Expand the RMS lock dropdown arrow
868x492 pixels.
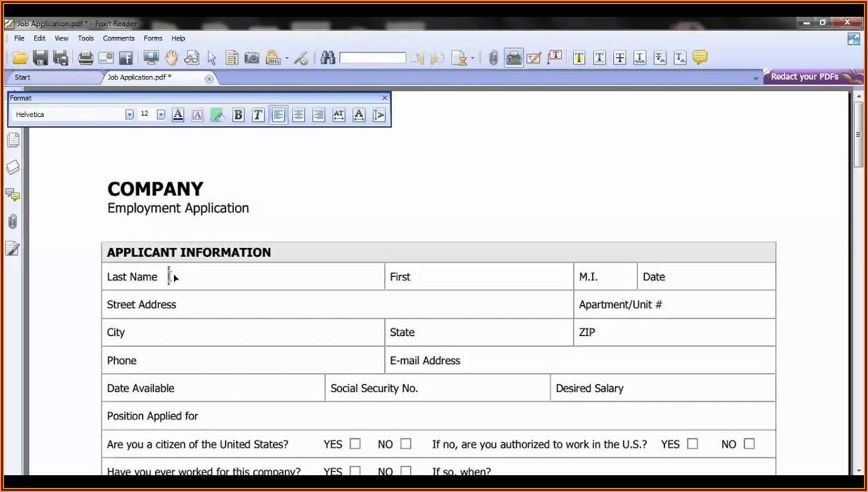pos(287,58)
